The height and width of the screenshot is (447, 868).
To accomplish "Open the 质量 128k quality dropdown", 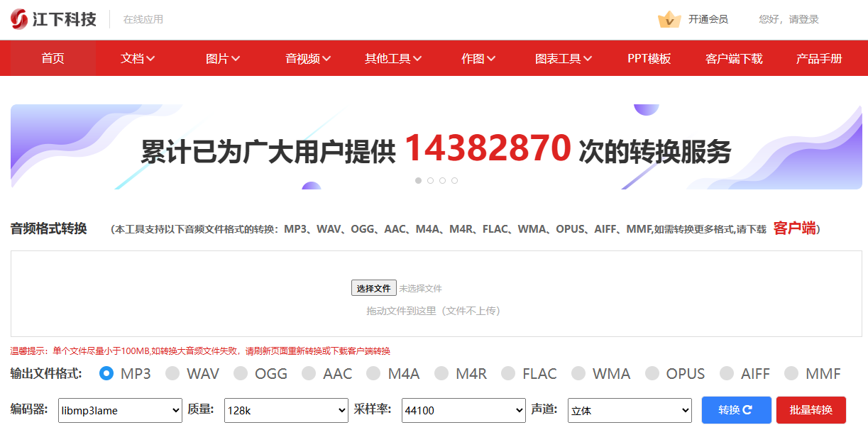I will 286,410.
